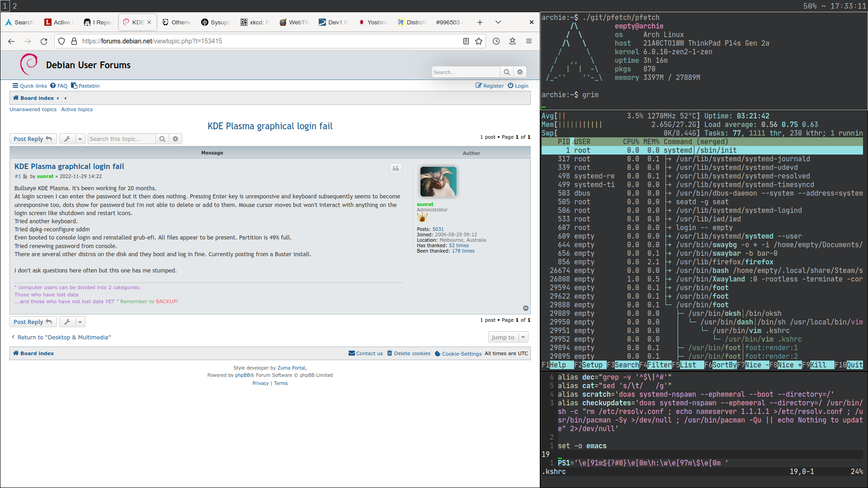Viewport: 868px width, 488px height.
Task: Switch to the Dev1 tab
Action: (333, 22)
